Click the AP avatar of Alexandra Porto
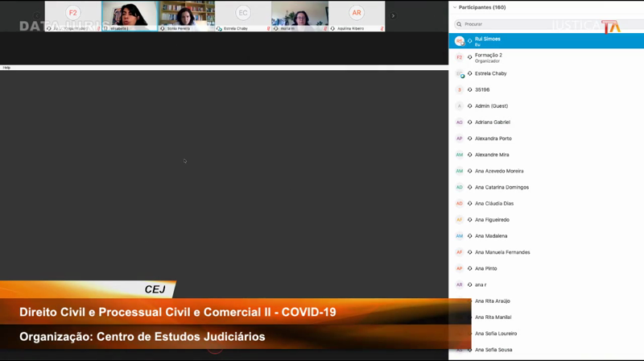 [460, 139]
